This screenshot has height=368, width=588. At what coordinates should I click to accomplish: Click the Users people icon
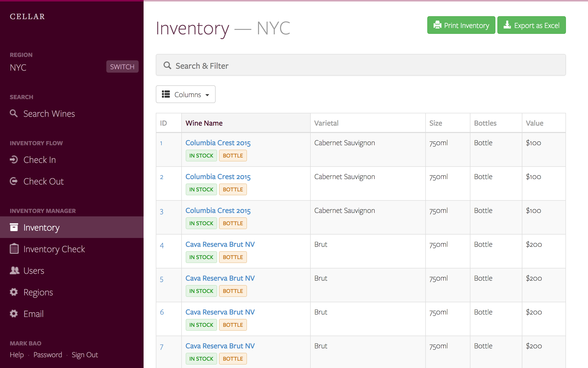tap(14, 270)
